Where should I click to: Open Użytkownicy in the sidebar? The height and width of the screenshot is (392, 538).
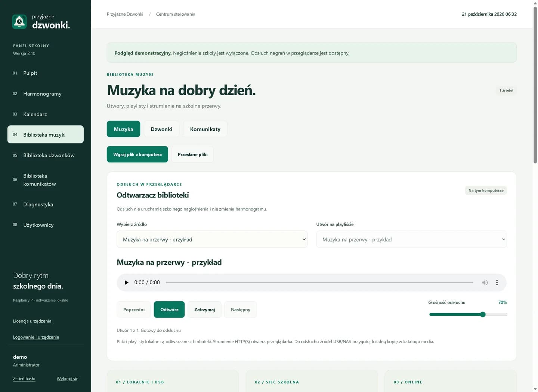point(46,225)
